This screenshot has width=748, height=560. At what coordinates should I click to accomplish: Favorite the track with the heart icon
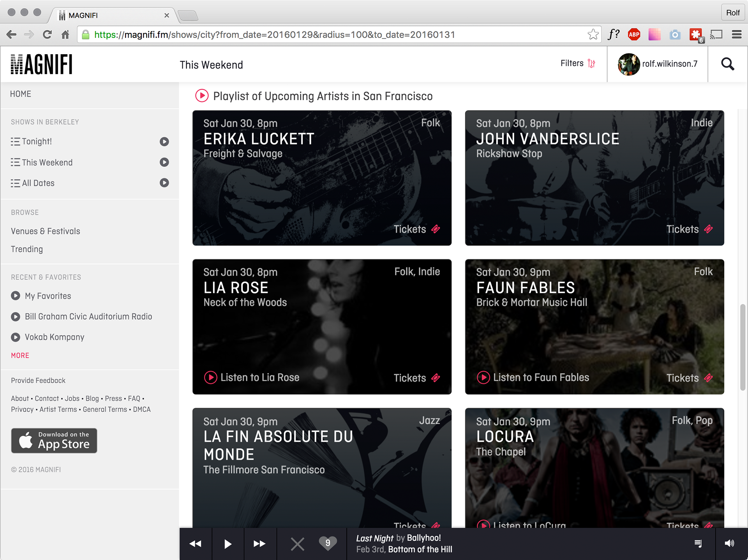[328, 543]
